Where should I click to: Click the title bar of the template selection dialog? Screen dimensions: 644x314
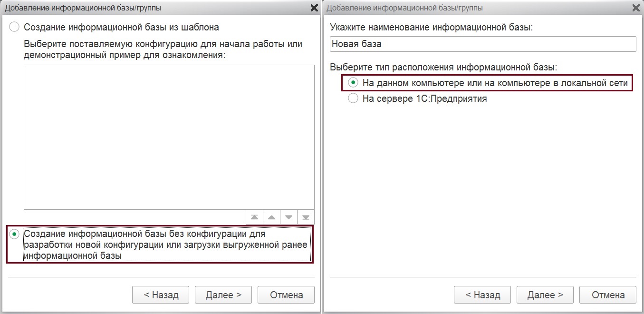pos(143,8)
